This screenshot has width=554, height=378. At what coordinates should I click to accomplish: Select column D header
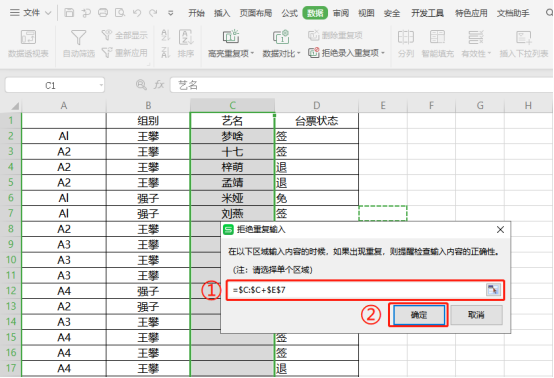point(317,106)
